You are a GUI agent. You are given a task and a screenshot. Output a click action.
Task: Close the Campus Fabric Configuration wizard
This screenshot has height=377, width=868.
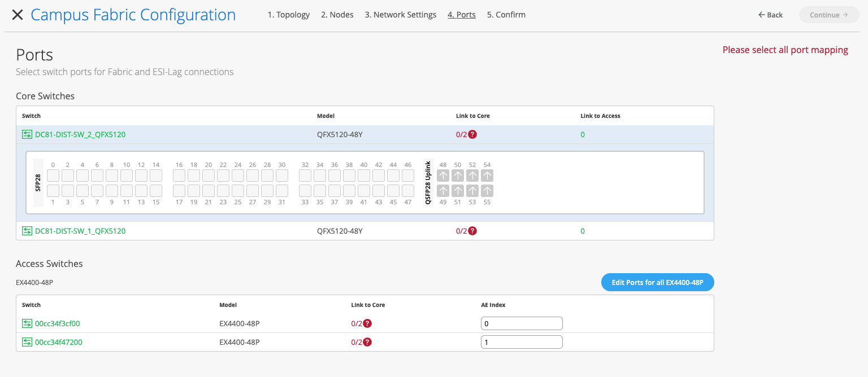[18, 15]
